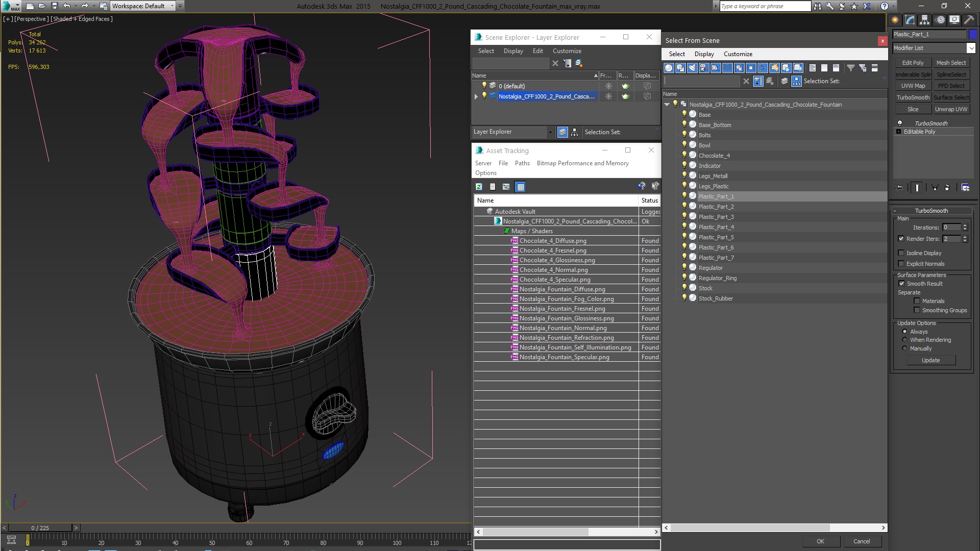The width and height of the screenshot is (980, 551).
Task: Enable Separate by Materials checkbox
Action: [x=917, y=301]
